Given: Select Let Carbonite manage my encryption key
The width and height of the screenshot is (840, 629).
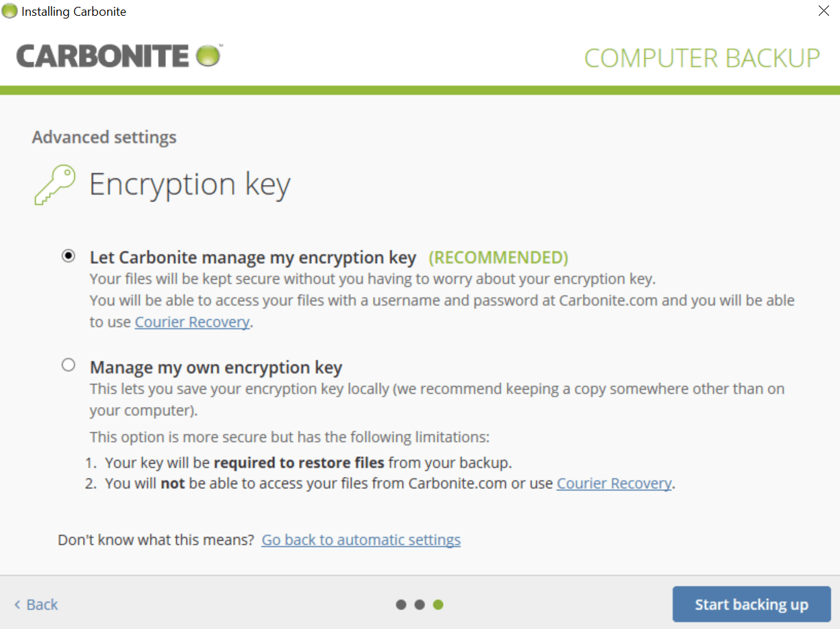Looking at the screenshot, I should [68, 255].
